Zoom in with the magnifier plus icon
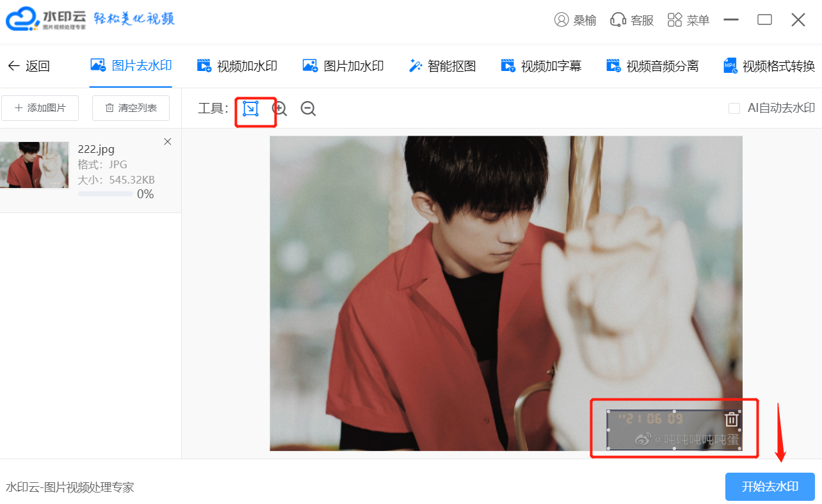This screenshot has height=504, width=822. [280, 109]
